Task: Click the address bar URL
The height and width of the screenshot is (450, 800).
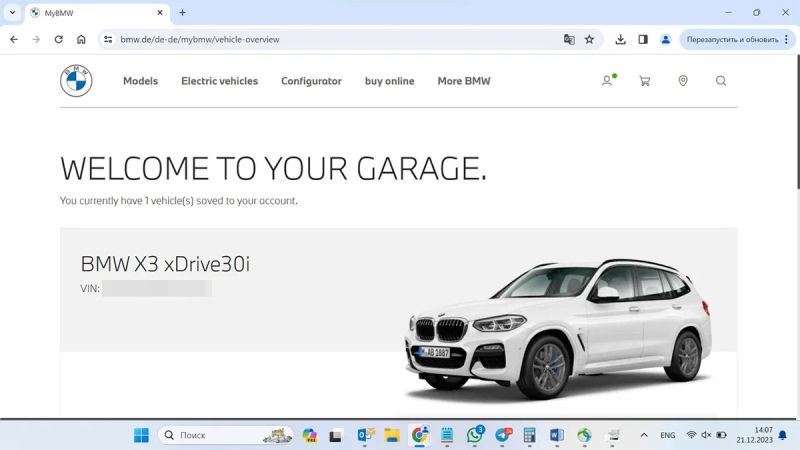Action: (x=199, y=39)
